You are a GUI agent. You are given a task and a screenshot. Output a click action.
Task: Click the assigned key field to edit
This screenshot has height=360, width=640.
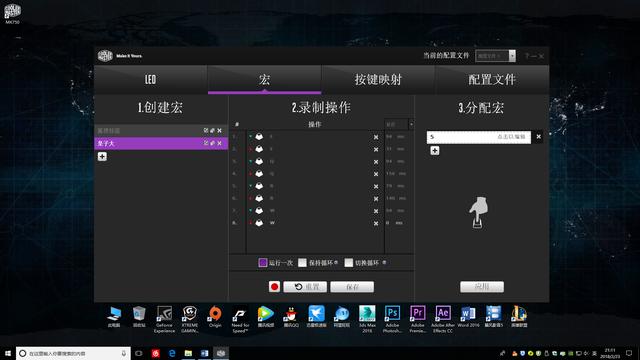click(479, 137)
